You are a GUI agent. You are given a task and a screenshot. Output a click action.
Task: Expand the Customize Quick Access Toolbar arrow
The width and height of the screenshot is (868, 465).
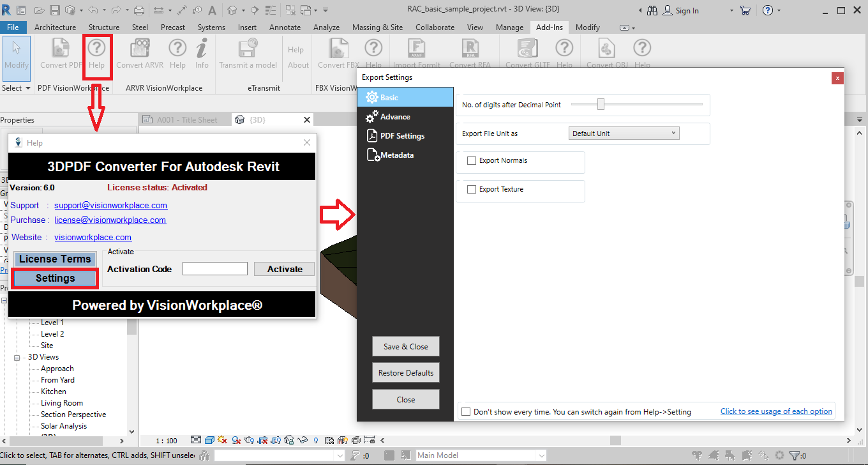point(325,10)
